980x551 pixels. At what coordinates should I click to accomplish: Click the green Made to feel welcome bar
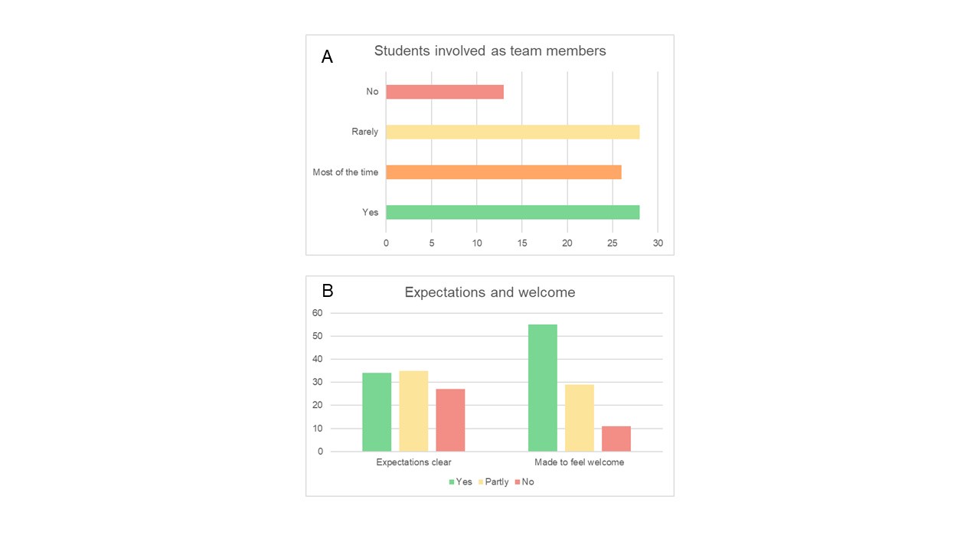[543, 388]
